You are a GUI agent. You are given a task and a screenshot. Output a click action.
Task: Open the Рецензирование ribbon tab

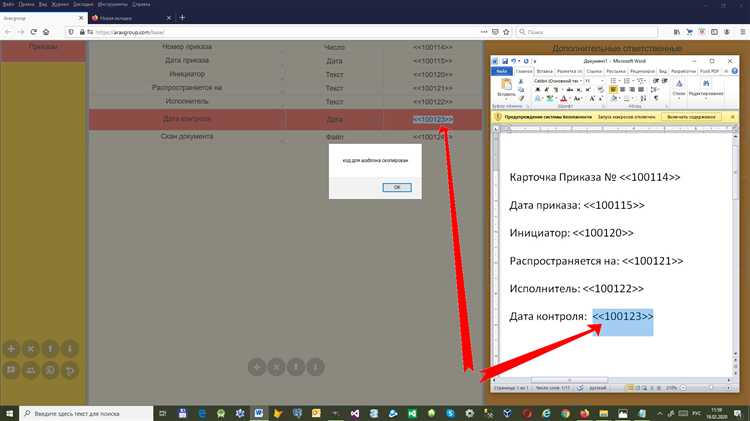[x=642, y=71]
